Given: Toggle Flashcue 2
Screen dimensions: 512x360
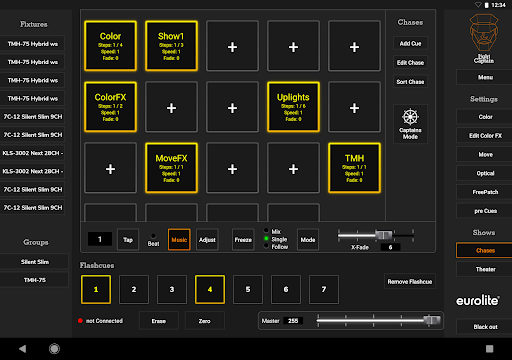Looking at the screenshot, I should point(134,289).
